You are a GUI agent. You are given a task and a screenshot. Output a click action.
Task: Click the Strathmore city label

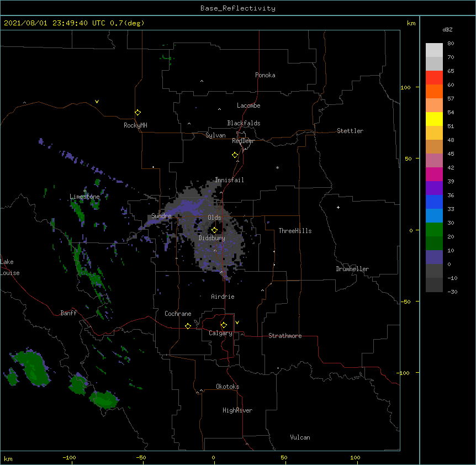[285, 336]
